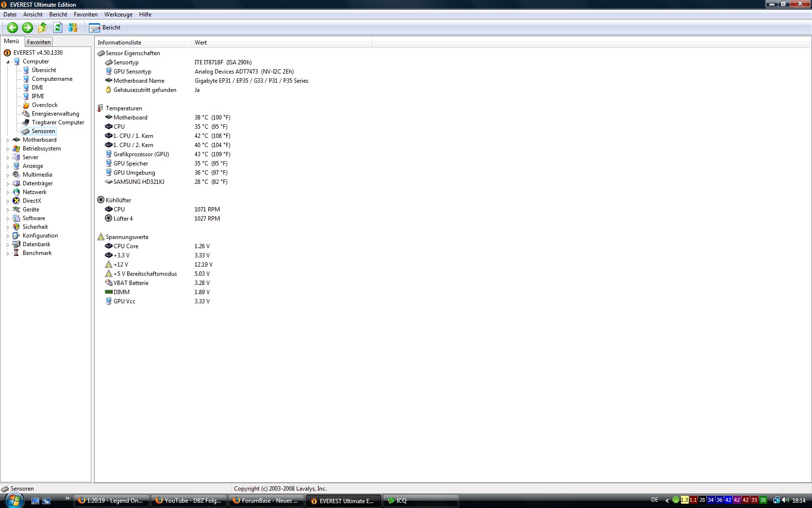Click the users/people toolbar icon
812x508 pixels.
point(73,28)
